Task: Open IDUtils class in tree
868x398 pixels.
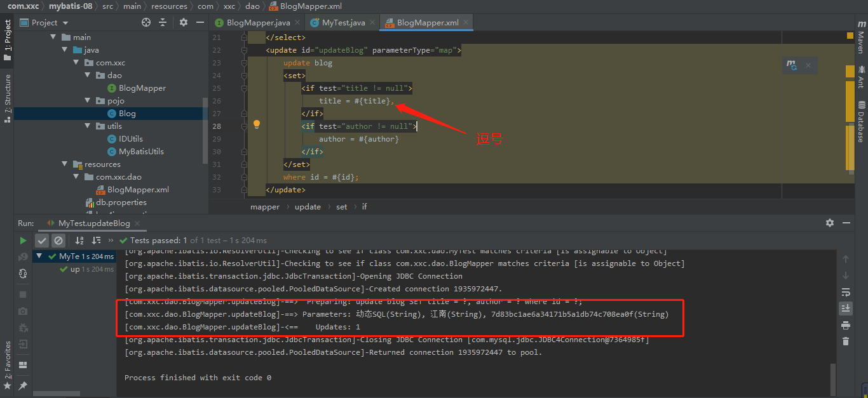Action: tap(125, 139)
